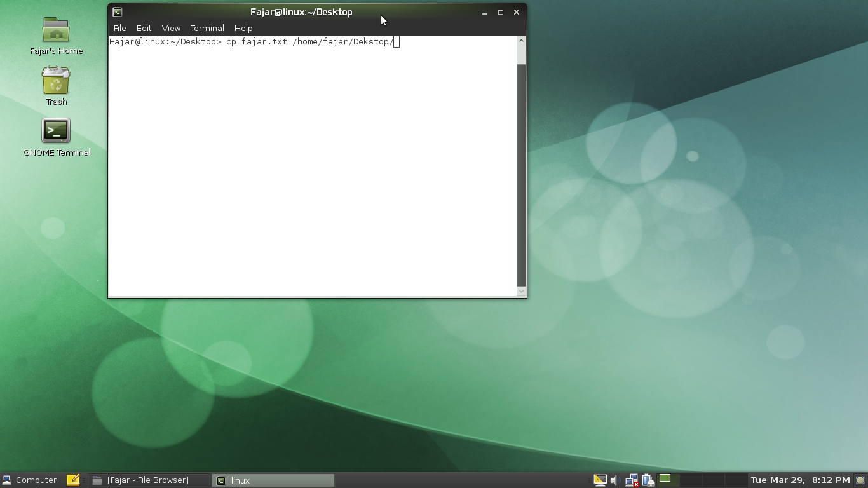Open the Terminal menu
Screen dimensions: 868x488
tap(207, 28)
